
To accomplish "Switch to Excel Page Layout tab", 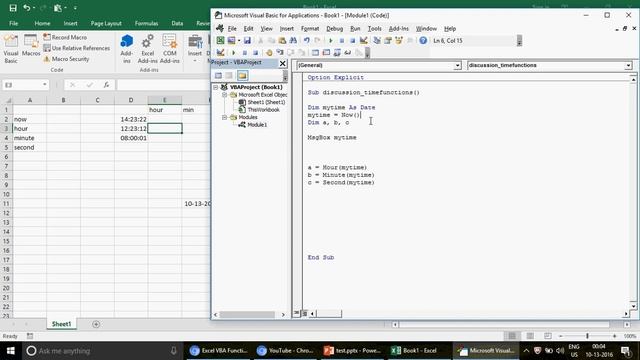I will click(106, 23).
